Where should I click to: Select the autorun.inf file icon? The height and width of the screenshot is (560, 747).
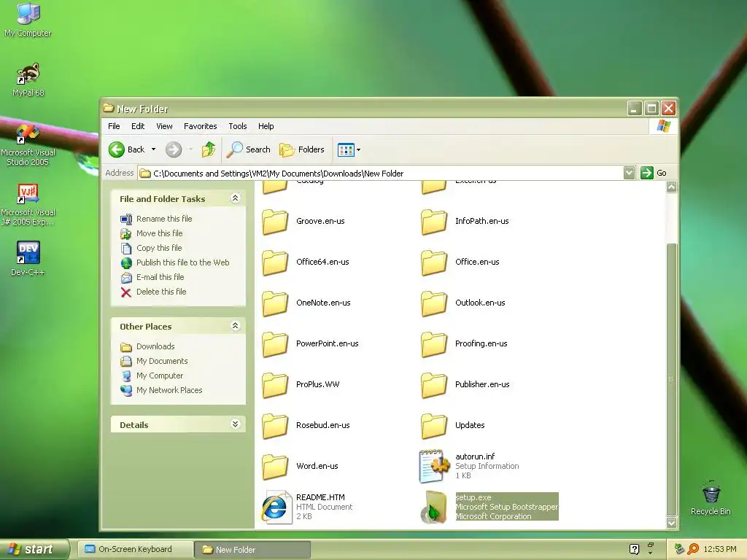[x=434, y=466]
